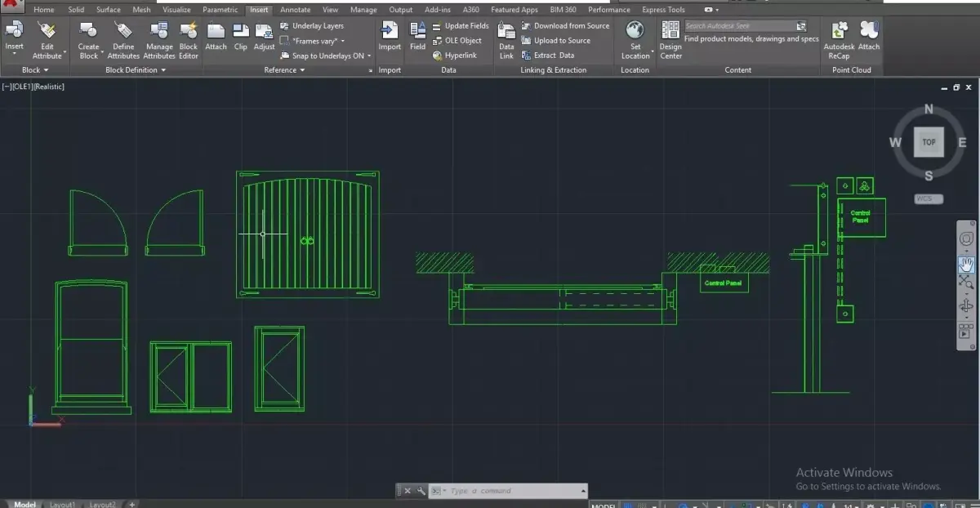Open the WCS coordinate system dropdown
Viewport: 980px width, 508px height.
(x=928, y=198)
